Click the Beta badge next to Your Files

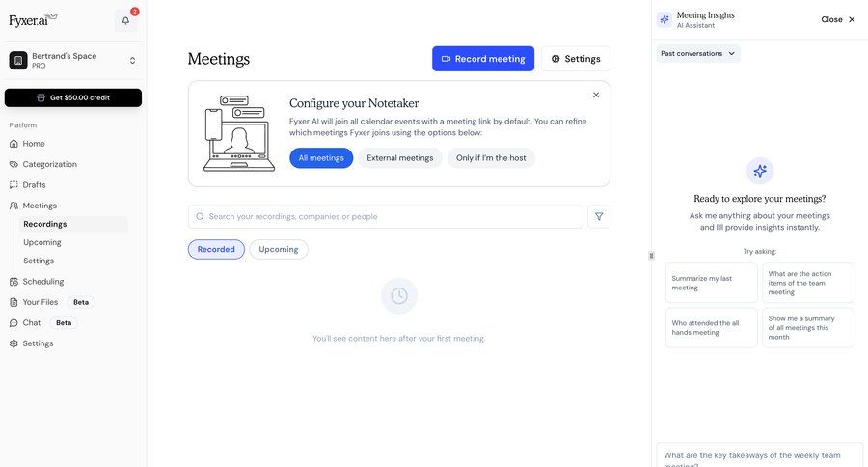click(81, 302)
